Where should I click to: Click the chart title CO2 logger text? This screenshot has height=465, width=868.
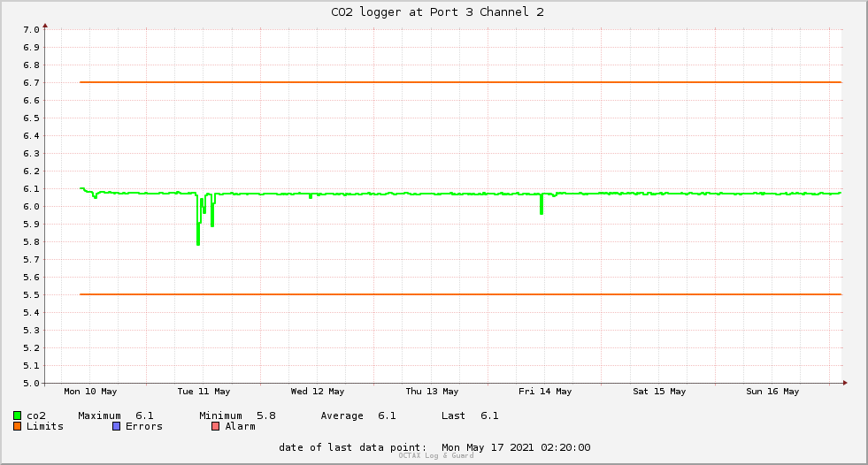click(x=437, y=12)
